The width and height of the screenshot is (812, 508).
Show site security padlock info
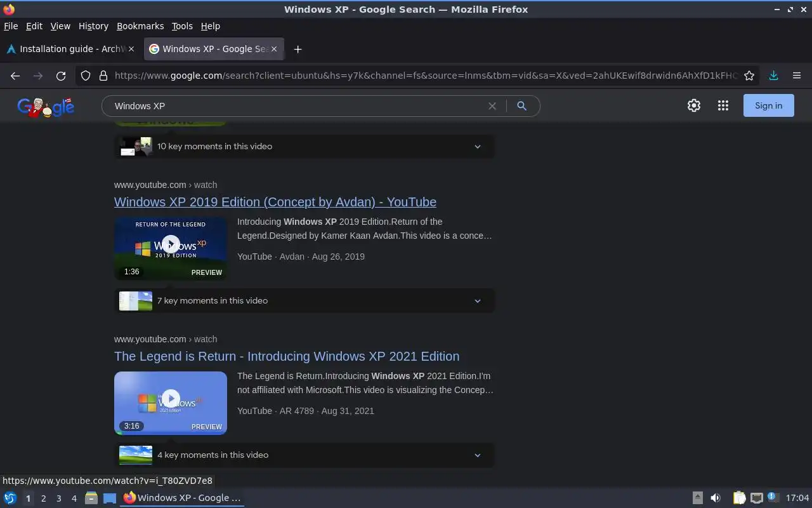103,76
